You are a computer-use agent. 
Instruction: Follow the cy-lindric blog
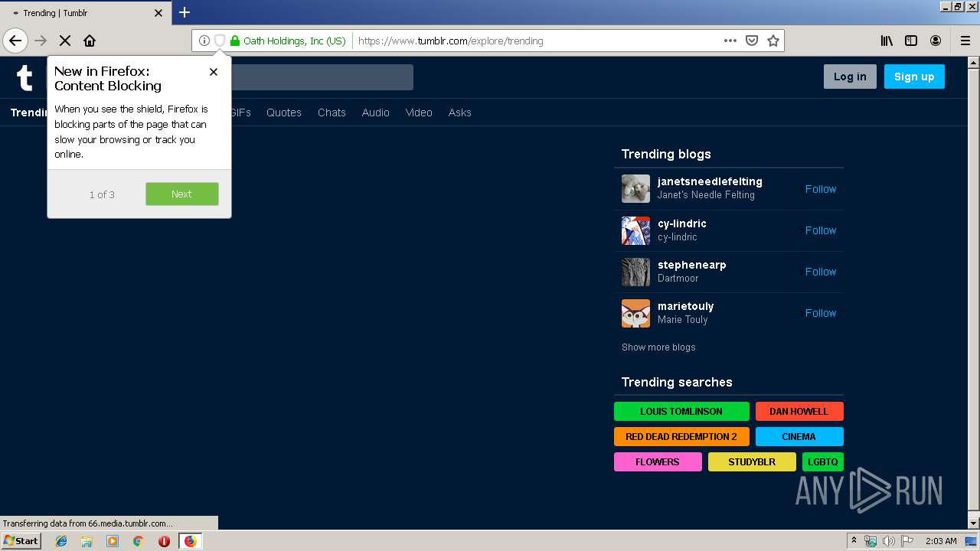(820, 230)
